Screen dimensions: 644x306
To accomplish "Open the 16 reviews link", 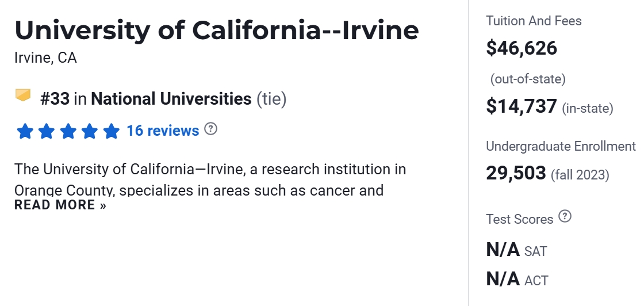I will [x=163, y=131].
